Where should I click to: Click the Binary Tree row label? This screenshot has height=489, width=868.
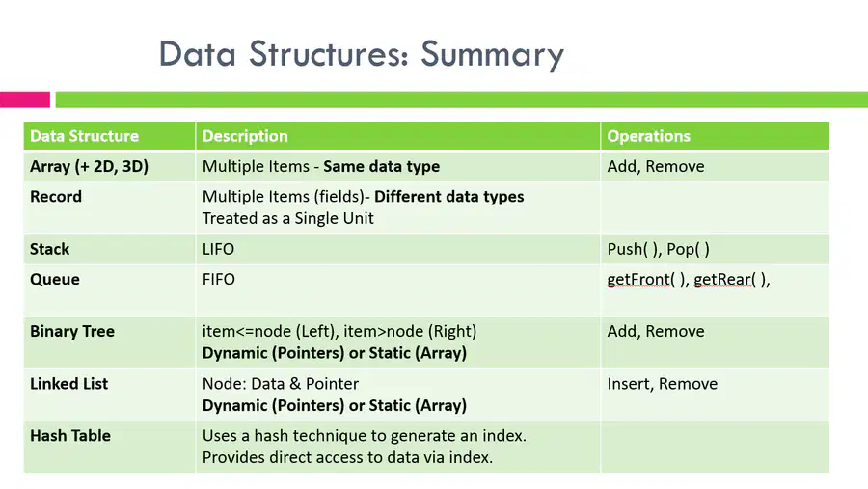point(72,331)
